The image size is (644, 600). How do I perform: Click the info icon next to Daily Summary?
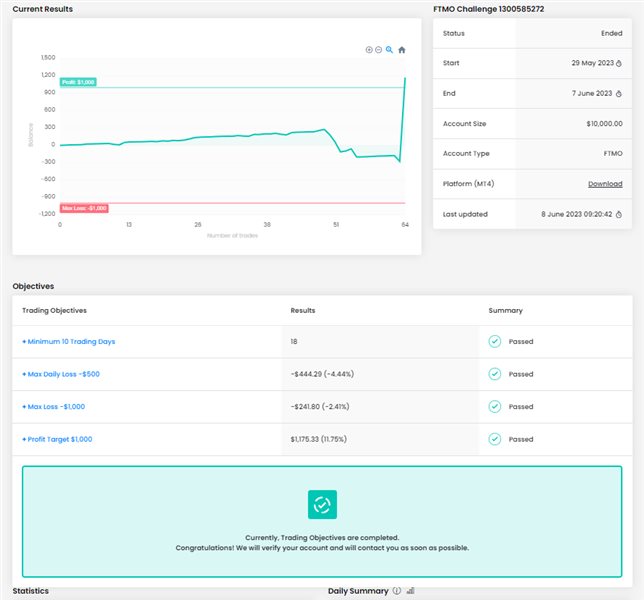[x=396, y=591]
